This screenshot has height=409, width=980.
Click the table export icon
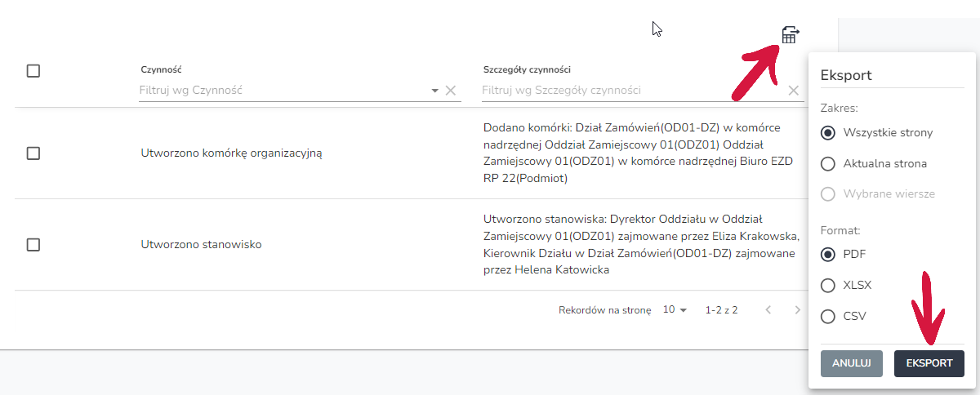pos(790,35)
